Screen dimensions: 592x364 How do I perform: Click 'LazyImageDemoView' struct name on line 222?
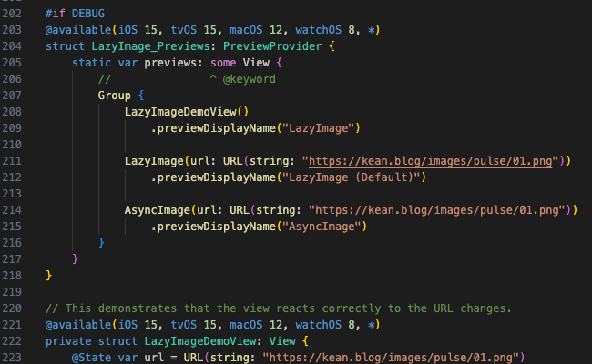click(x=199, y=341)
